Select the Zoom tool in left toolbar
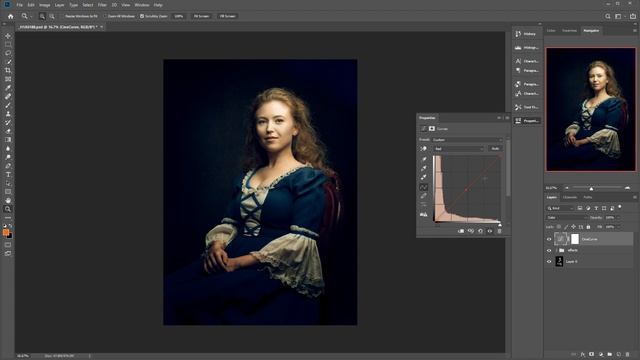The image size is (640, 360). 8,209
